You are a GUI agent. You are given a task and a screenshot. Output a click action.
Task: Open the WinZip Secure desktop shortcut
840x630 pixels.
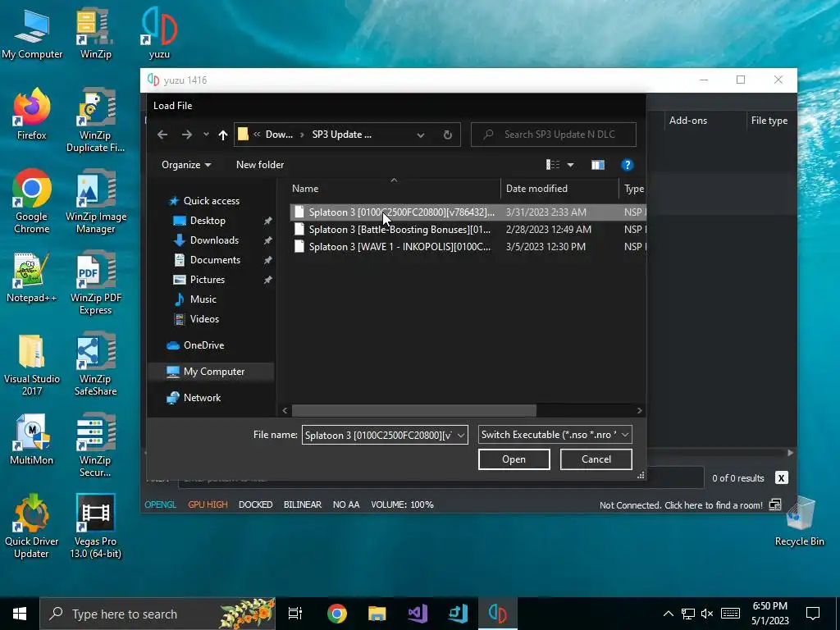[x=95, y=445]
